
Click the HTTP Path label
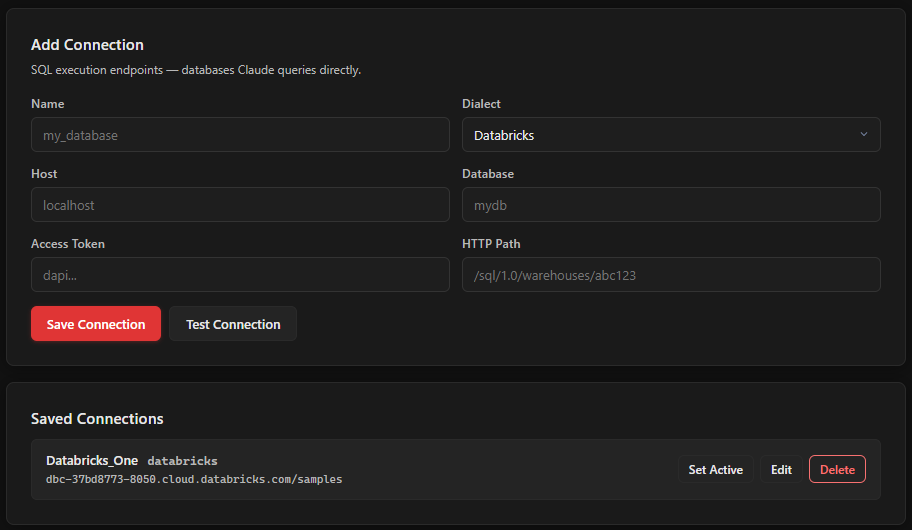tap(491, 244)
